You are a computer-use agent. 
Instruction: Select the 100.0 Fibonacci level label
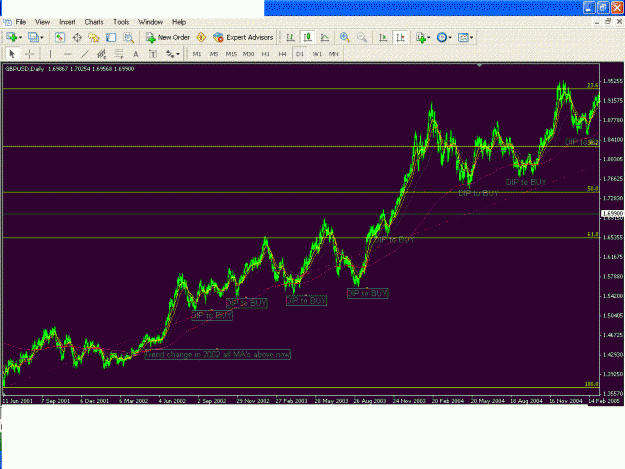coord(592,384)
